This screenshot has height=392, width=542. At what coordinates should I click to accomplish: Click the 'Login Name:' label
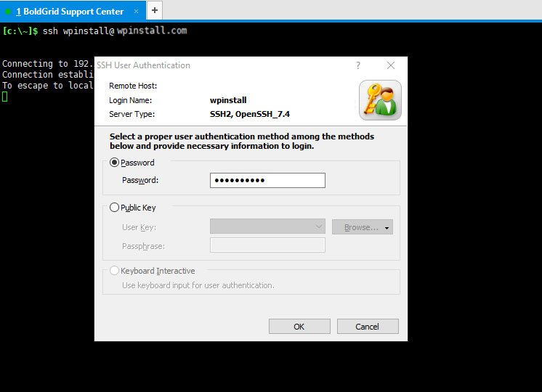pos(130,100)
